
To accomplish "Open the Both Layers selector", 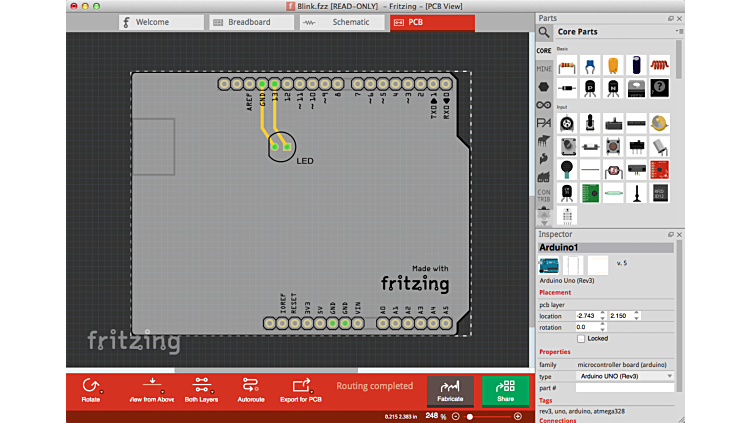I will (201, 388).
